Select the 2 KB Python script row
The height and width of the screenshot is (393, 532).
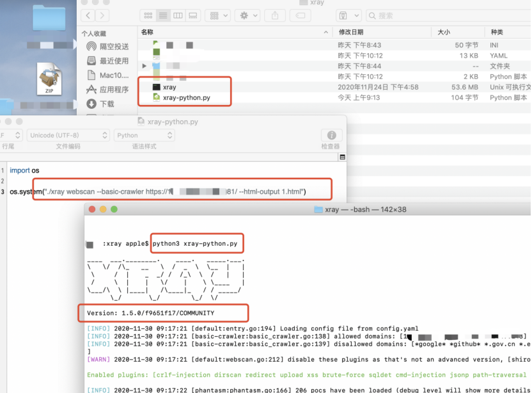coord(334,76)
